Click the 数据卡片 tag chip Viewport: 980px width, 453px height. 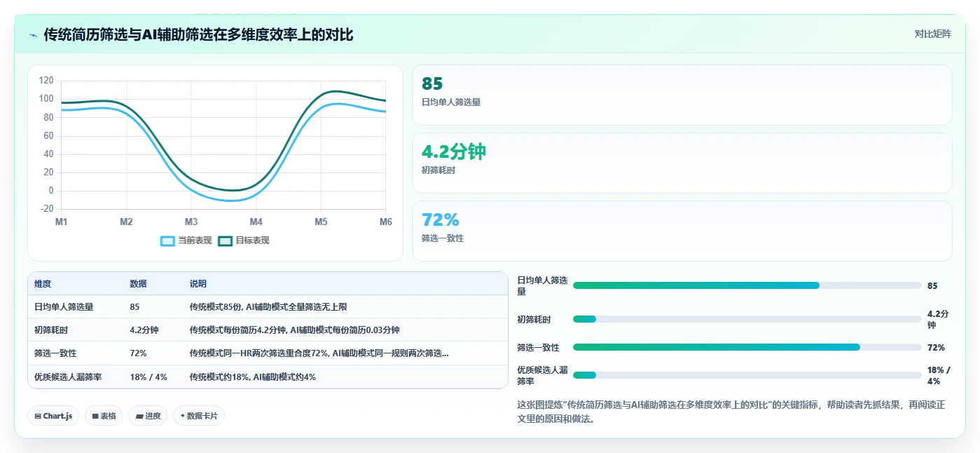[199, 416]
